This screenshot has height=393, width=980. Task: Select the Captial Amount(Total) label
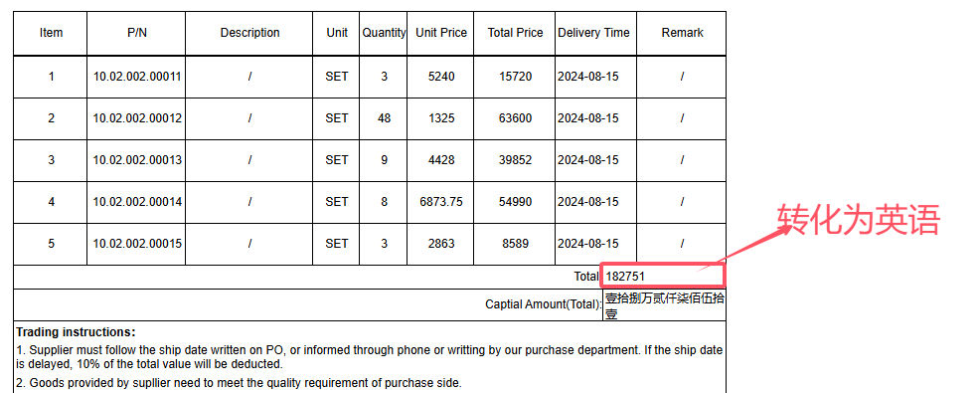tap(543, 304)
